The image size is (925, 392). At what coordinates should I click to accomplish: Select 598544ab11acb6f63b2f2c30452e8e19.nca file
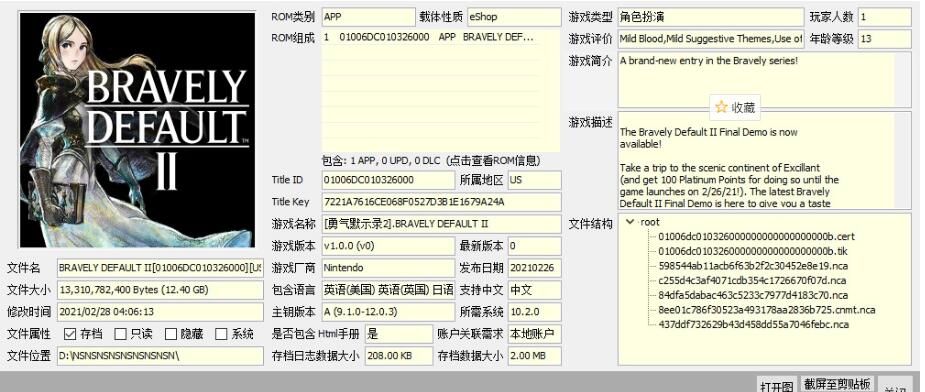tap(752, 266)
